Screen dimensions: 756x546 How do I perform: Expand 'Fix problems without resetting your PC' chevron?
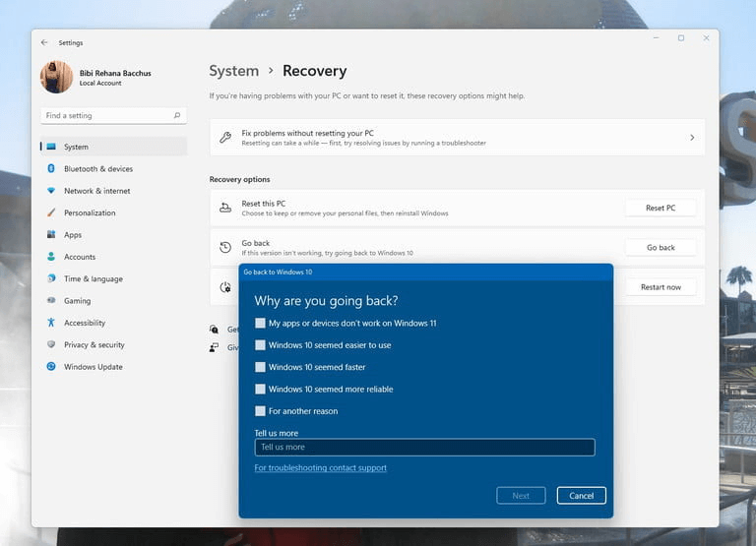[692, 138]
